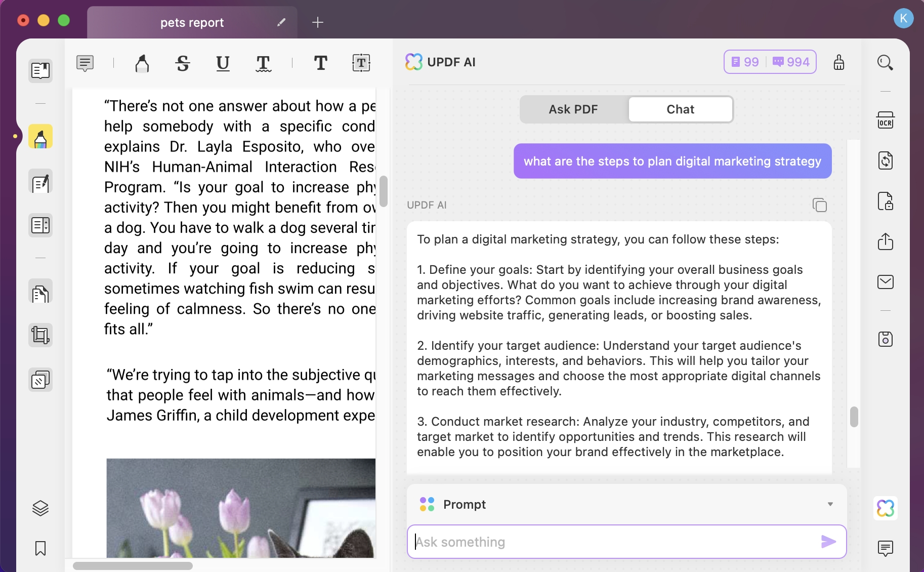Viewport: 924px width, 572px height.
Task: Switch to the Ask PDF tab
Action: [x=573, y=109]
